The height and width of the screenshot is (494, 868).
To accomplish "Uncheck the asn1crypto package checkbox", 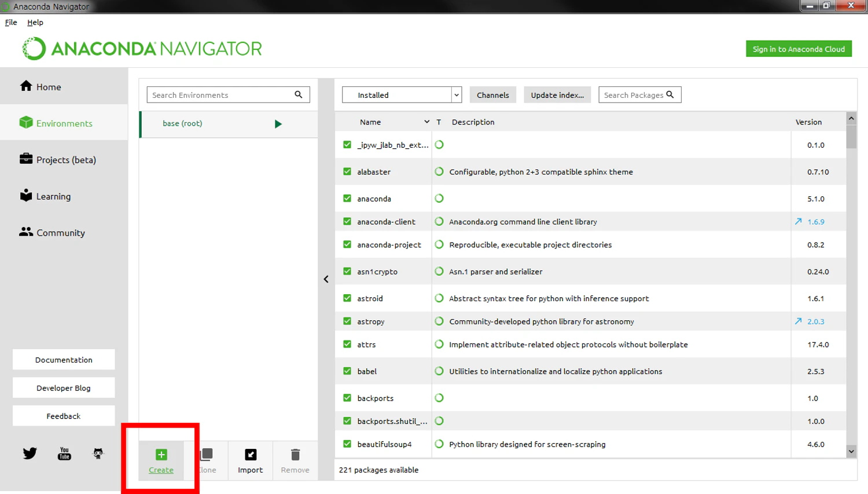I will tap(347, 271).
